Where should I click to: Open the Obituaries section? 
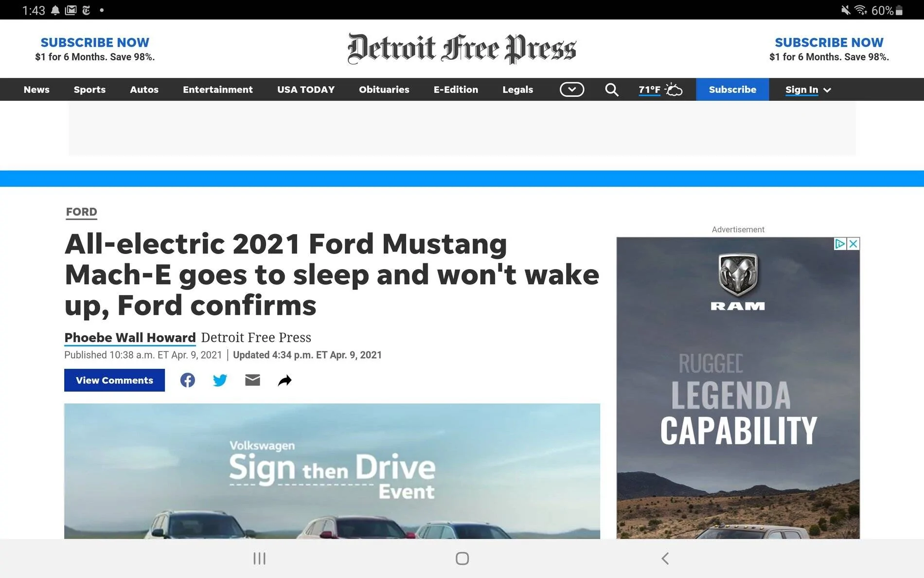tap(384, 90)
